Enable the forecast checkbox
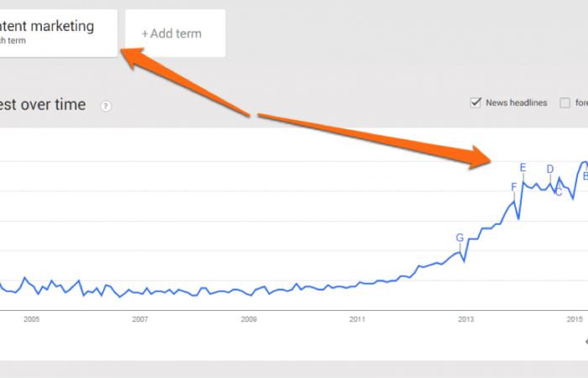Screen dimensions: 588x378 [x=564, y=102]
